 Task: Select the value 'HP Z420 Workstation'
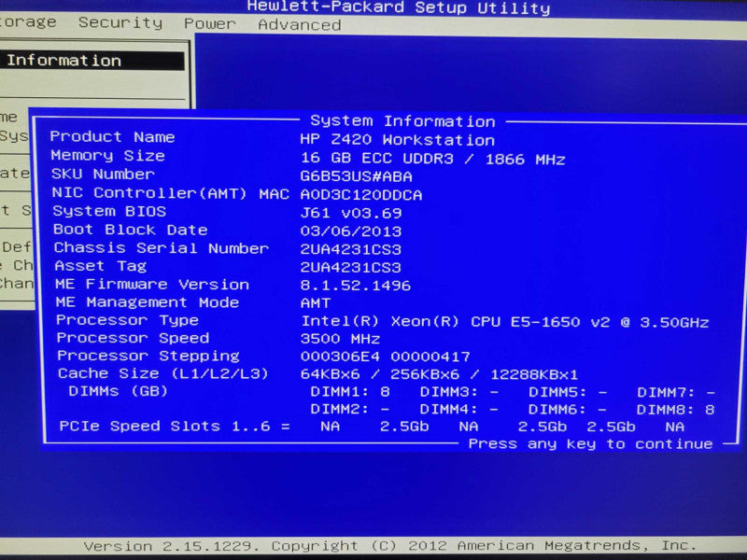[x=398, y=139]
